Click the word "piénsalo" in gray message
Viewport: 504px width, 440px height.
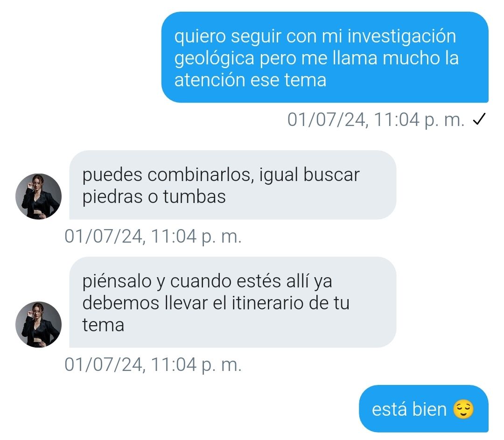[117, 282]
